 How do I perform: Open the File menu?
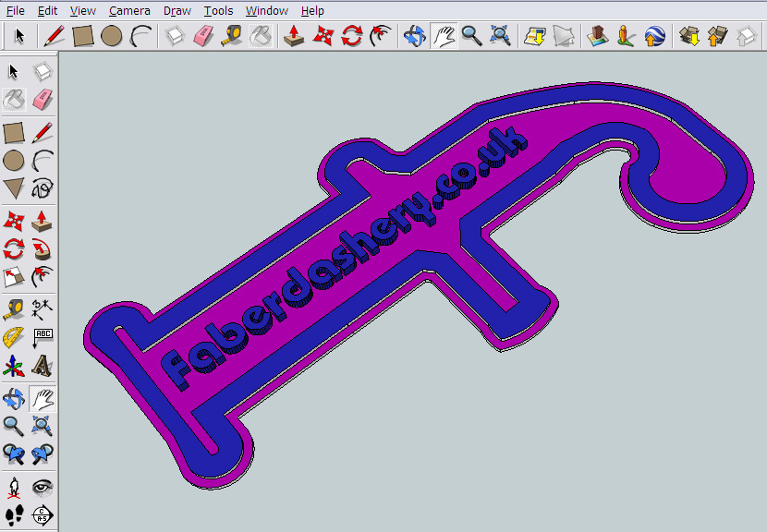pyautogui.click(x=15, y=11)
